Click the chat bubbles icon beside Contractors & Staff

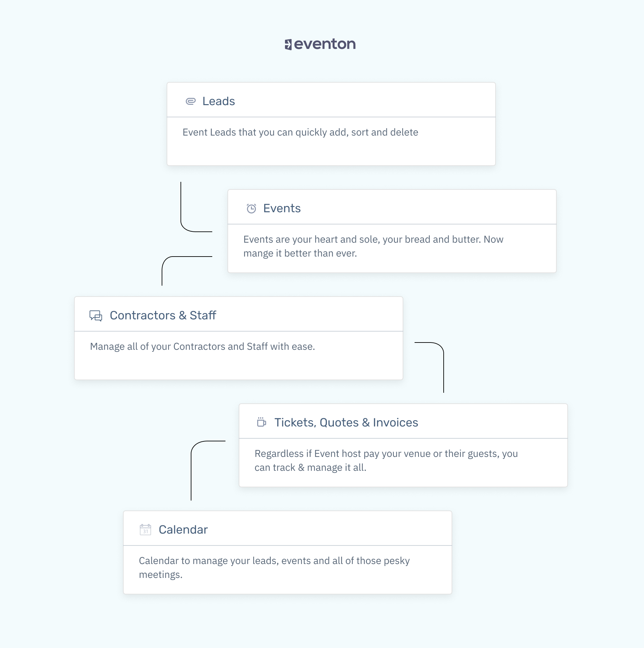(96, 316)
